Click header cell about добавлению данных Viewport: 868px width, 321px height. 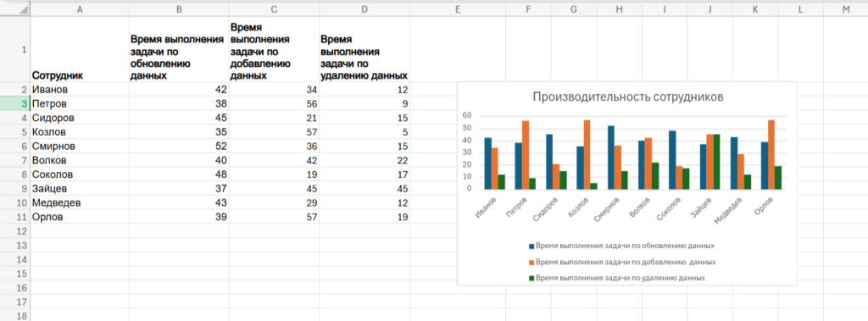[x=274, y=50]
